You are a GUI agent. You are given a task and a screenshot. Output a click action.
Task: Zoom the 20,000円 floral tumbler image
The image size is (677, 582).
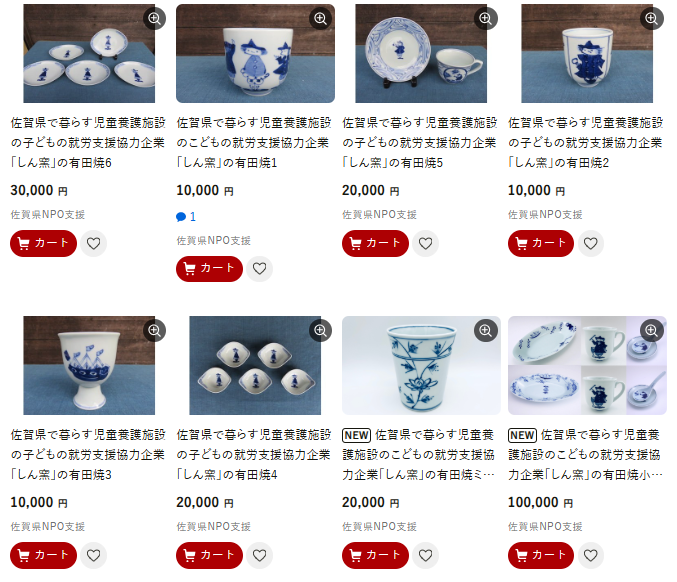[x=486, y=331]
